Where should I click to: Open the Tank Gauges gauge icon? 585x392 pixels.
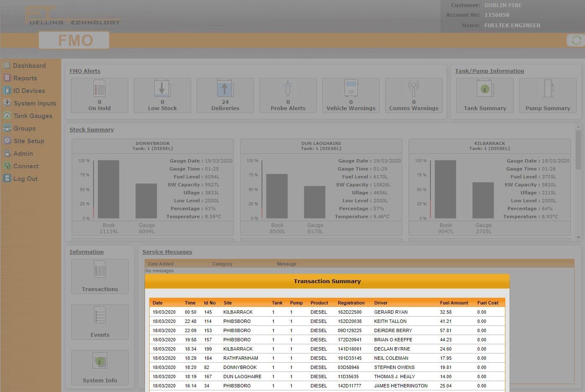point(6,115)
